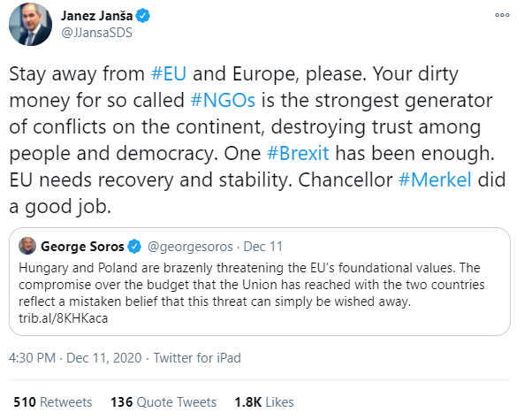Open the #NGOs hashtag
Viewport: 524px width, 420px height.
coord(223,100)
